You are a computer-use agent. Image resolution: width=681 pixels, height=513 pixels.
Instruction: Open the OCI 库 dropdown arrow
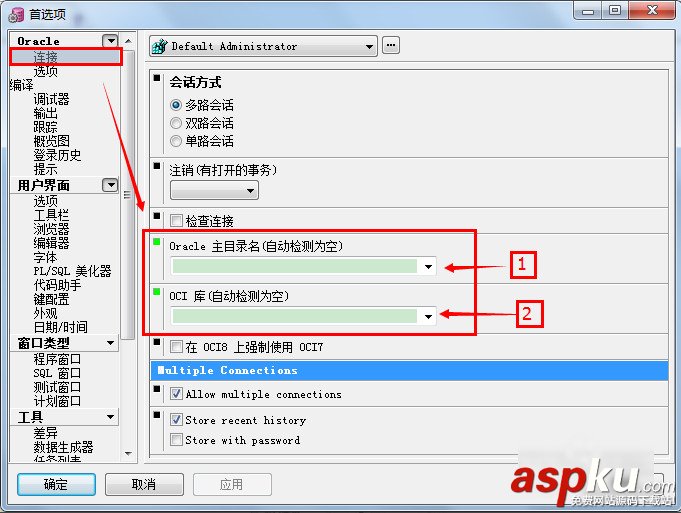tap(428, 317)
